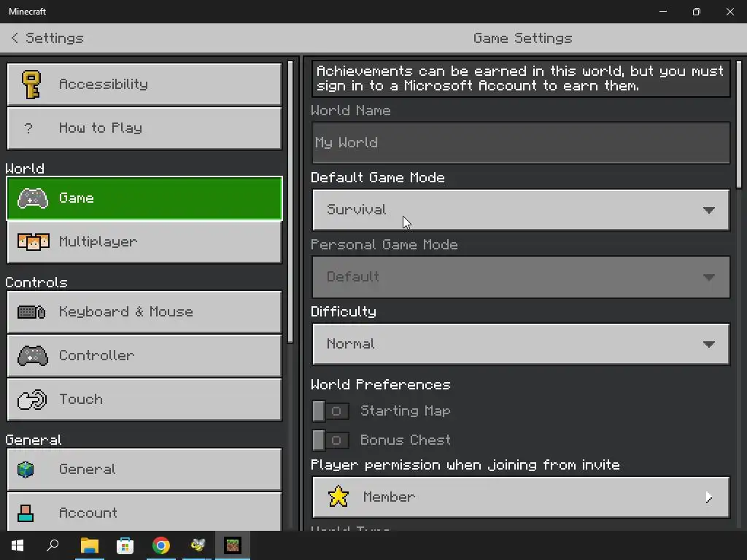The height and width of the screenshot is (560, 747).
Task: Select the Multiplayer settings tab
Action: point(144,242)
